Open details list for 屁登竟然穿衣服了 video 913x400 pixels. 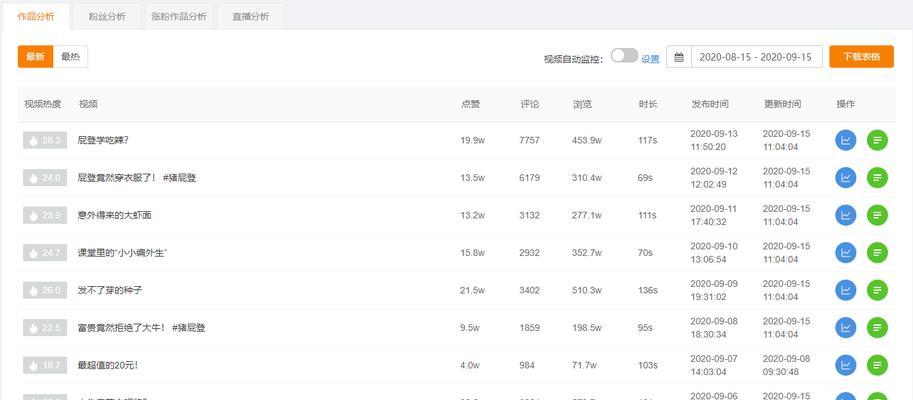click(877, 178)
